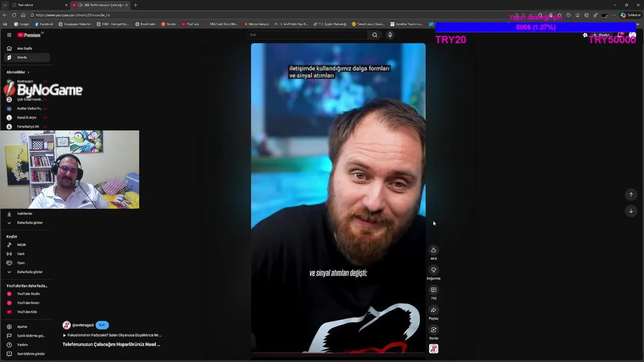This screenshot has width=644, height=362.
Task: Click the address bar URL
Action: point(73,15)
